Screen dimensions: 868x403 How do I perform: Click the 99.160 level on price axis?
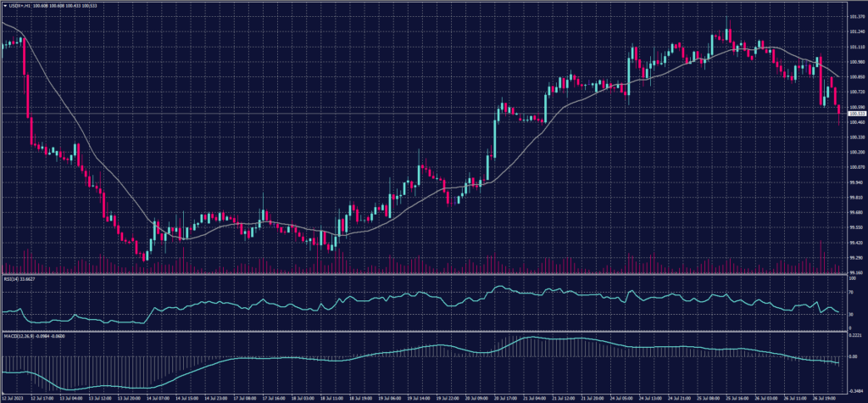coord(856,272)
